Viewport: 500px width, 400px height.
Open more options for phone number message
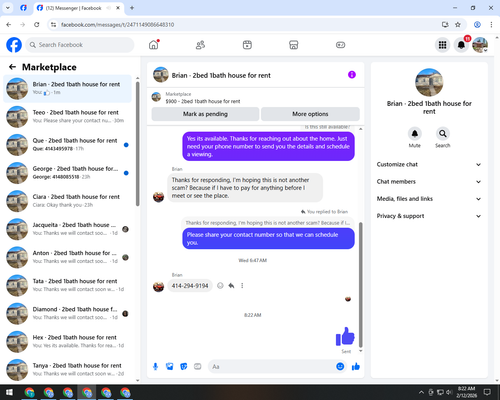point(242,286)
